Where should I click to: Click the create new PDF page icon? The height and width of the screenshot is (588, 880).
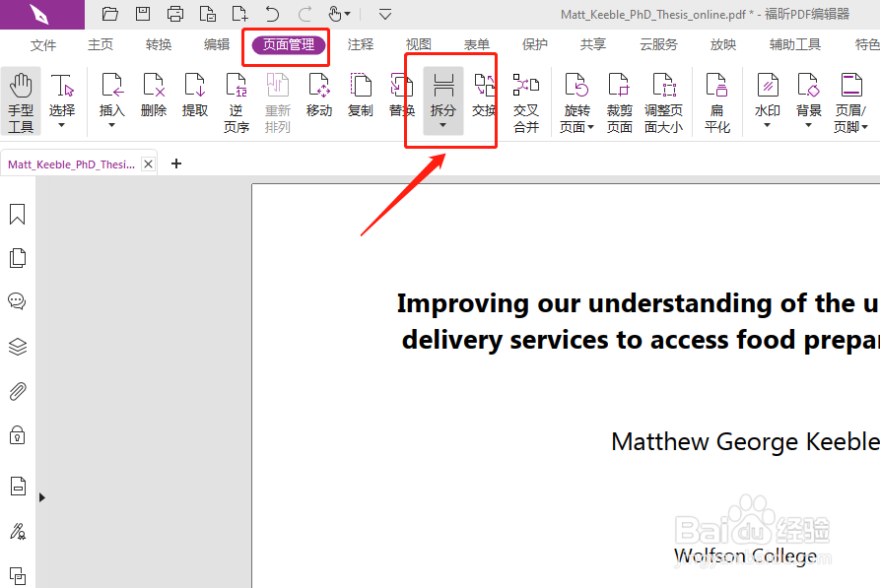(239, 14)
